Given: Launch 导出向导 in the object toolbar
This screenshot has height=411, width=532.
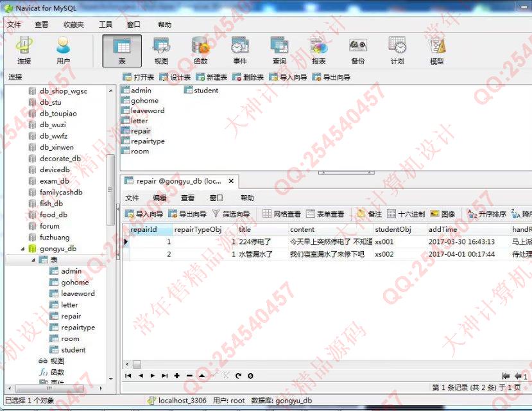Looking at the screenshot, I should pos(332,77).
